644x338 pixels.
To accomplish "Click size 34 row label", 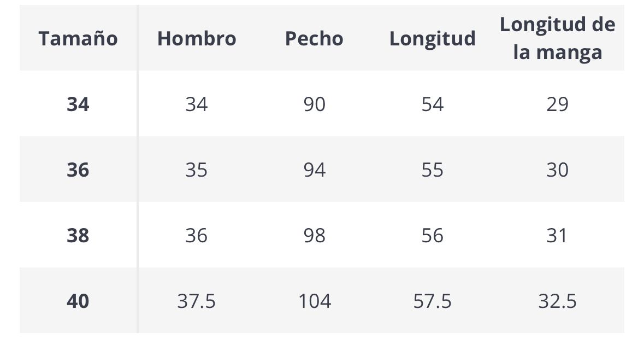I will [78, 104].
